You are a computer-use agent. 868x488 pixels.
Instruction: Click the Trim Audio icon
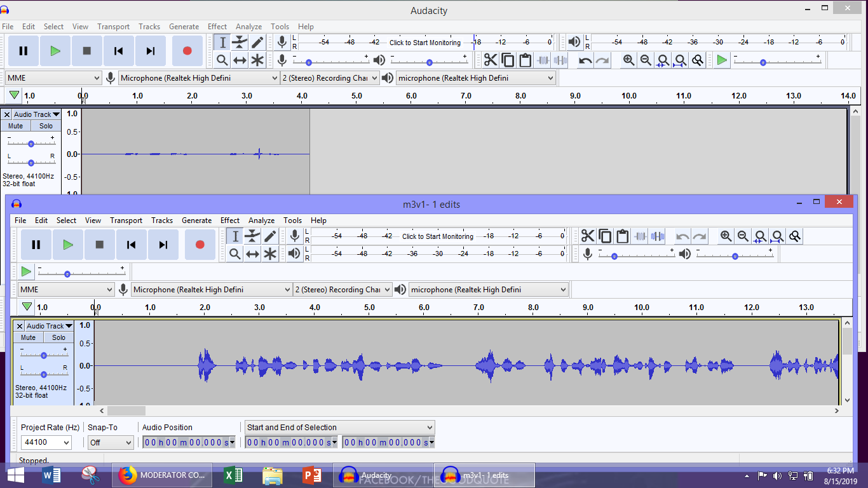(x=543, y=60)
